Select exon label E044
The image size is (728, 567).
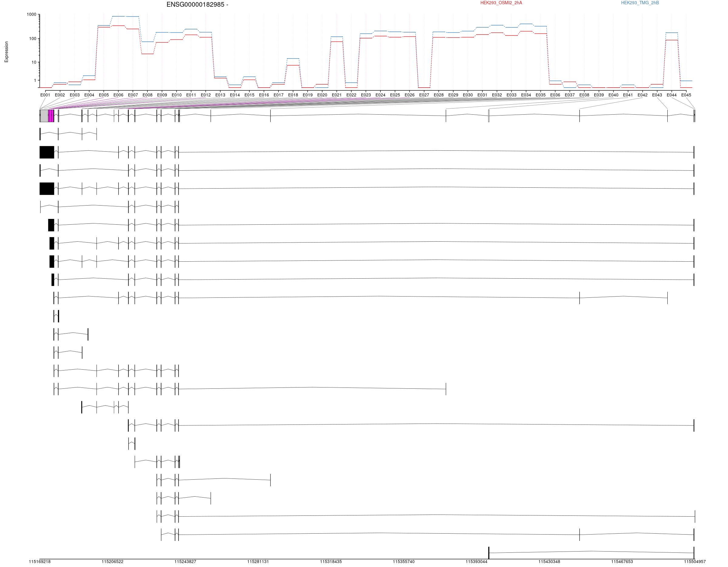[672, 95]
